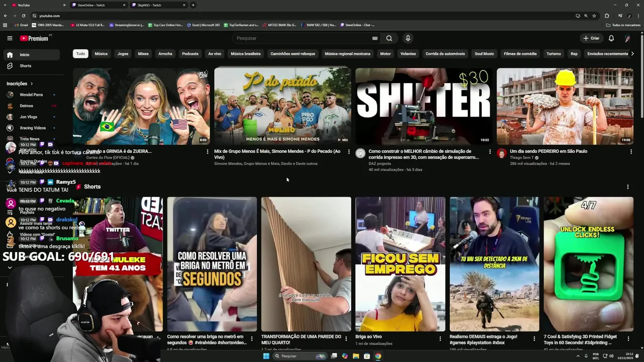644x362 pixels.
Task: Click the Thiago Sem T channel avatar
Action: pos(502,153)
